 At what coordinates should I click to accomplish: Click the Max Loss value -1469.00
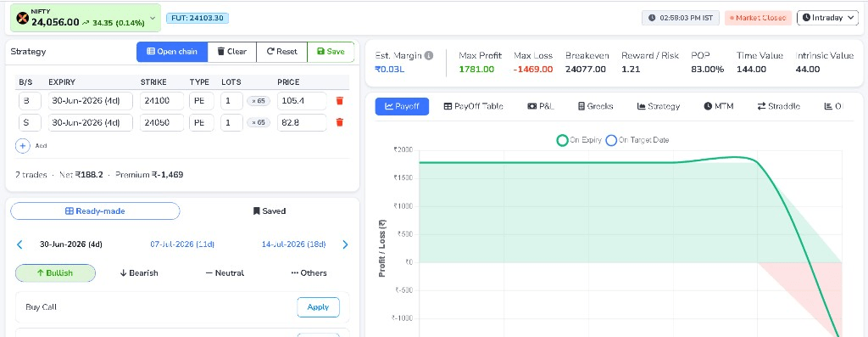(x=532, y=70)
